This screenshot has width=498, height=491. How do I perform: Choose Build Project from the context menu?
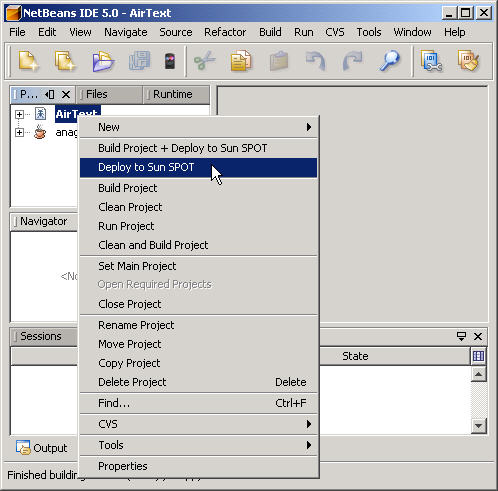199,188
